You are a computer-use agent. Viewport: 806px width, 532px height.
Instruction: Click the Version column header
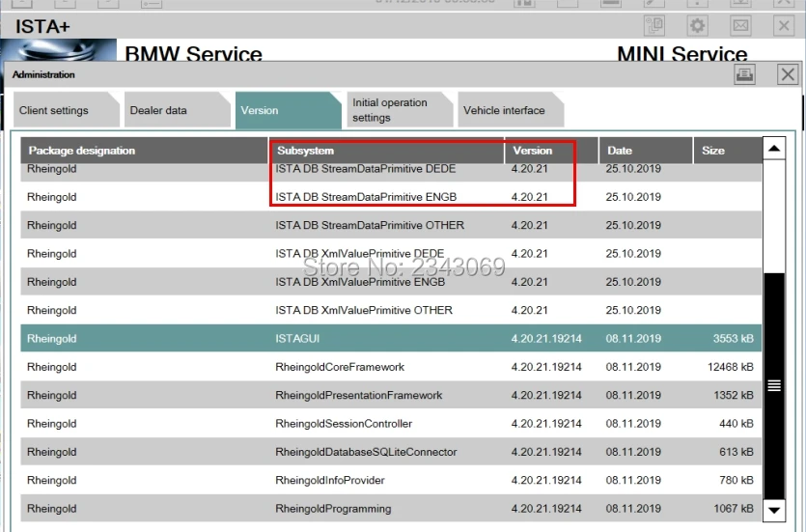pos(551,151)
